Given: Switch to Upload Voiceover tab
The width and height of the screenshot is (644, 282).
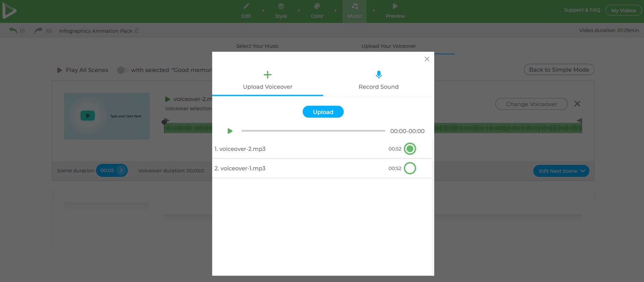Looking at the screenshot, I should click(x=268, y=80).
